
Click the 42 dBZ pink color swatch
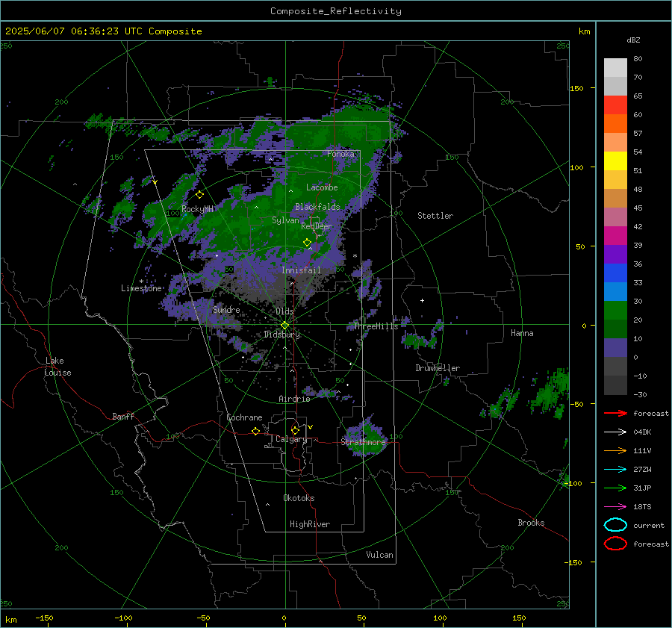click(615, 217)
